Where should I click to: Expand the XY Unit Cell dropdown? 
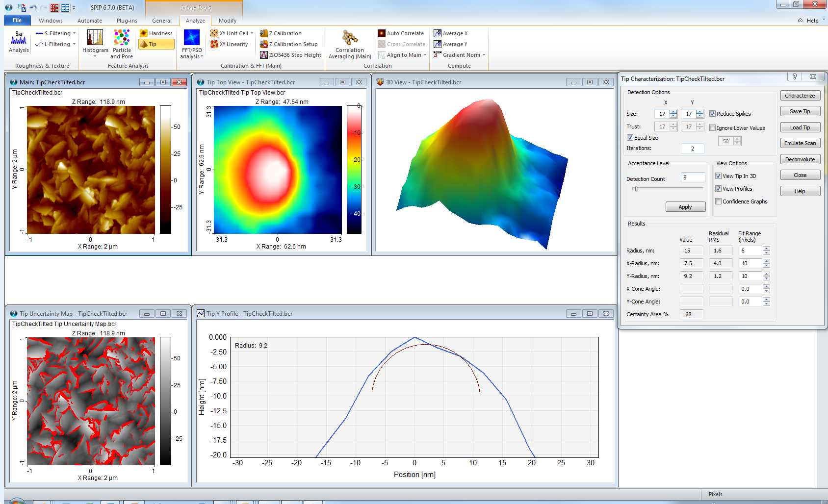(252, 33)
